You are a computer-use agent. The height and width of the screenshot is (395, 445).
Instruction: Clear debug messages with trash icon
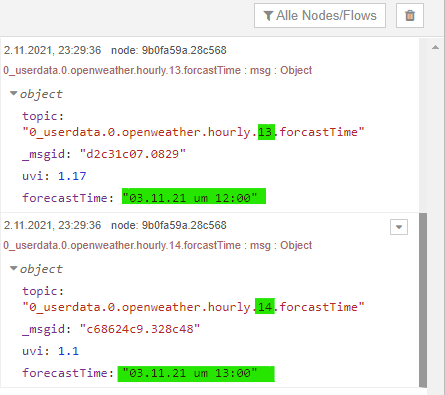pos(410,16)
